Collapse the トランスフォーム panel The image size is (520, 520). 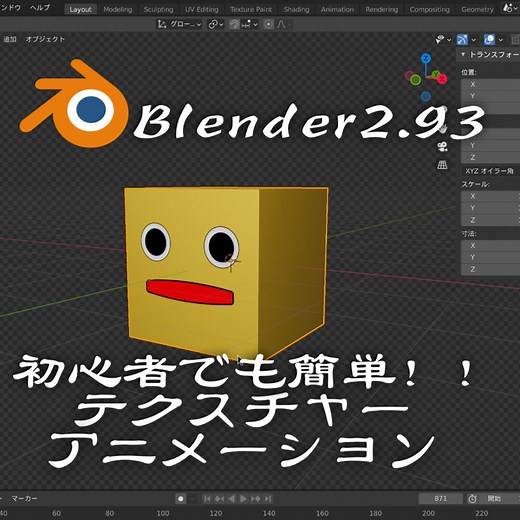[x=463, y=54]
